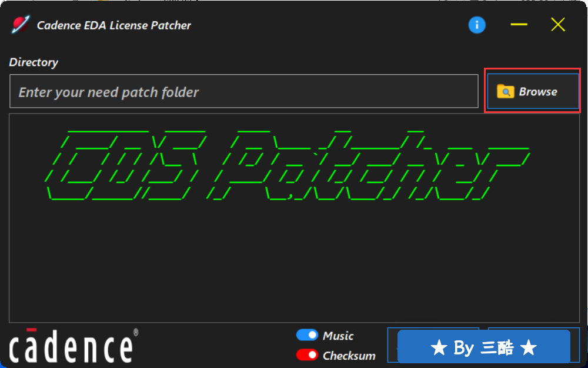Viewport: 588px width, 368px height.
Task: Click the right star in the banner
Action: coord(529,348)
